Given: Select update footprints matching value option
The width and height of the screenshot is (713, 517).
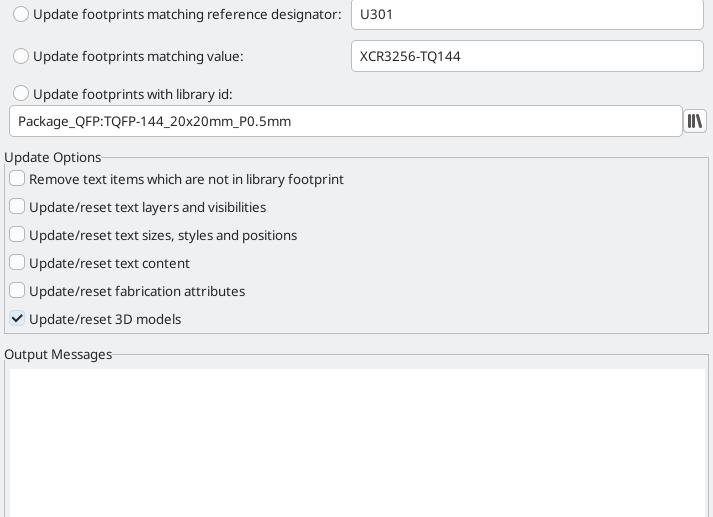Looking at the screenshot, I should tap(21, 56).
